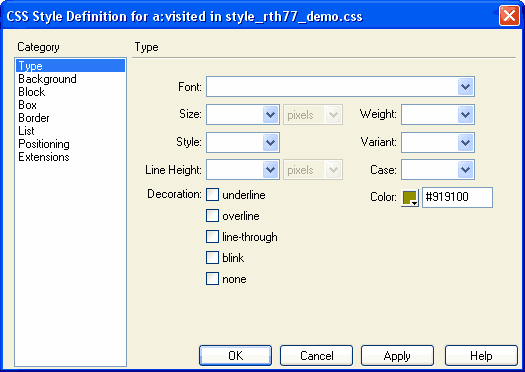Open the olive color swatch picker
Viewport: 525px width, 372px height.
coord(410,198)
